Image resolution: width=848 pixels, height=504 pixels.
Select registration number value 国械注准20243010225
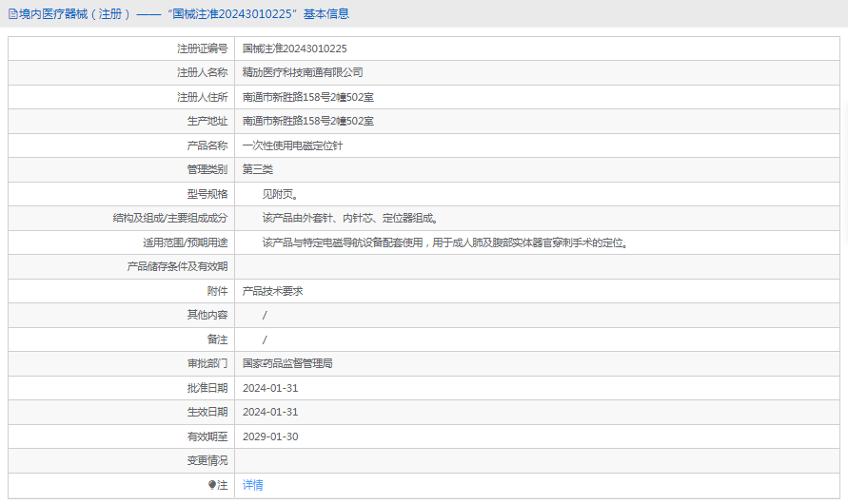coord(295,48)
